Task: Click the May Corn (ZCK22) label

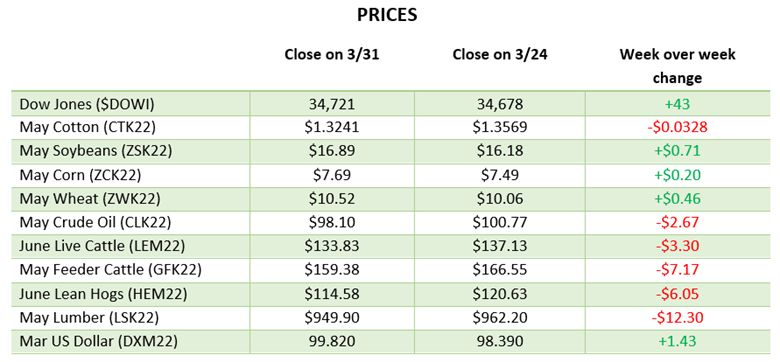Action: point(80,175)
